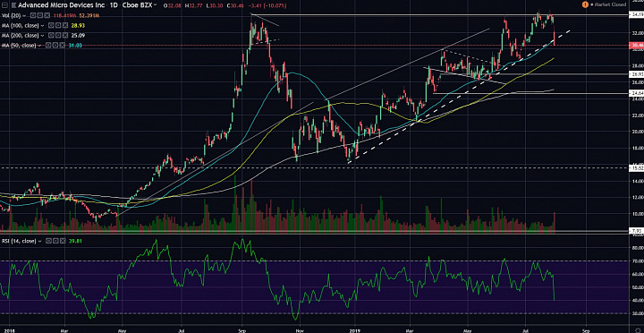Open settings for MA (50, close)
644x333 pixels.
[55, 46]
